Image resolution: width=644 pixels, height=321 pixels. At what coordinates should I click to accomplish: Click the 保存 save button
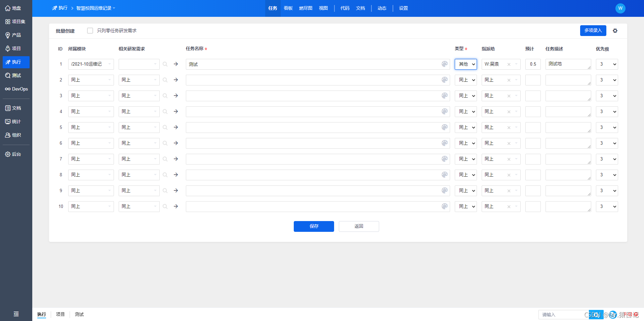coord(314,226)
